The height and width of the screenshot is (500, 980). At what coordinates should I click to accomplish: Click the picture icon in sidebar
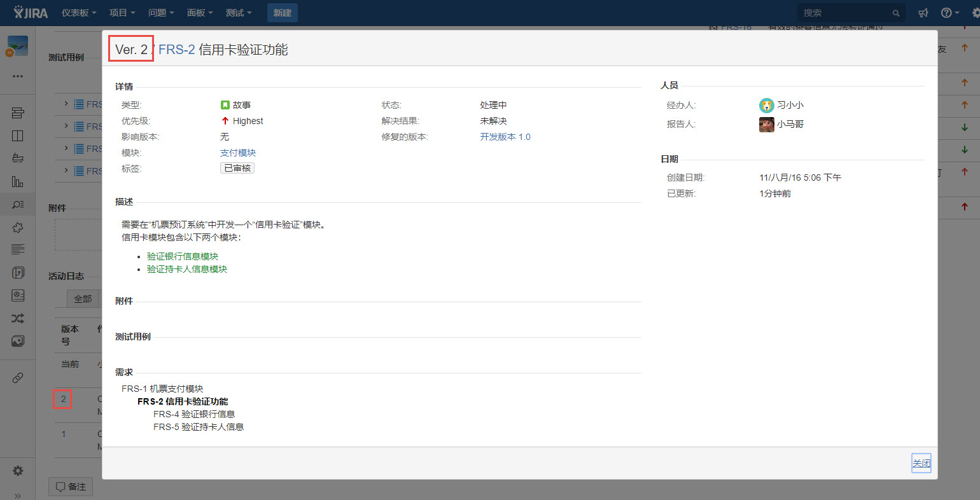click(x=18, y=341)
